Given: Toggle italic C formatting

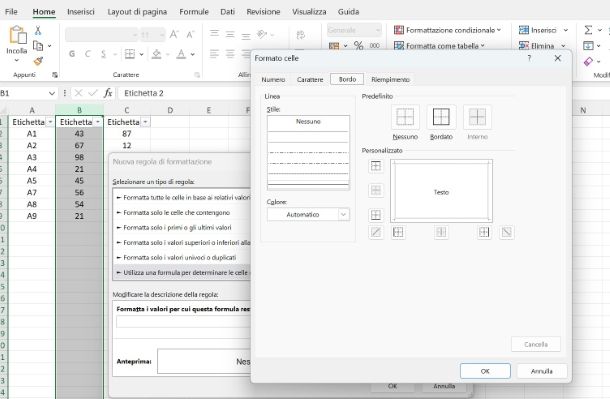Looking at the screenshot, I should coord(88,54).
